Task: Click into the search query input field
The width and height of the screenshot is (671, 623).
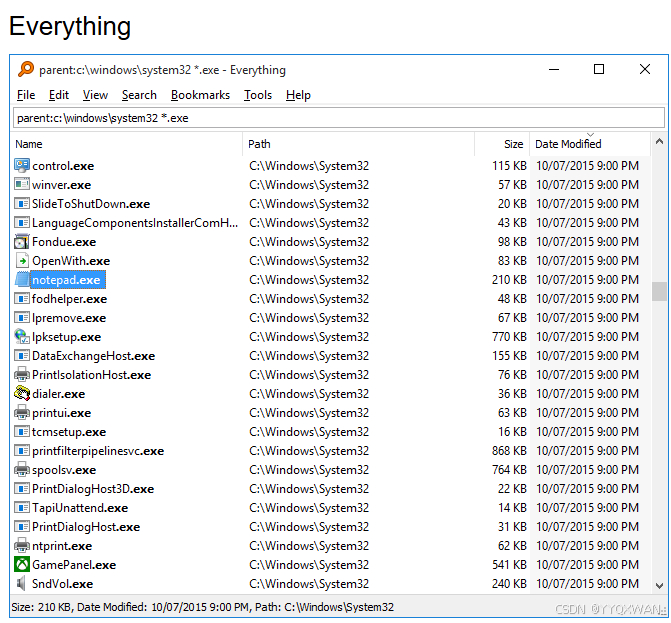Action: [339, 118]
